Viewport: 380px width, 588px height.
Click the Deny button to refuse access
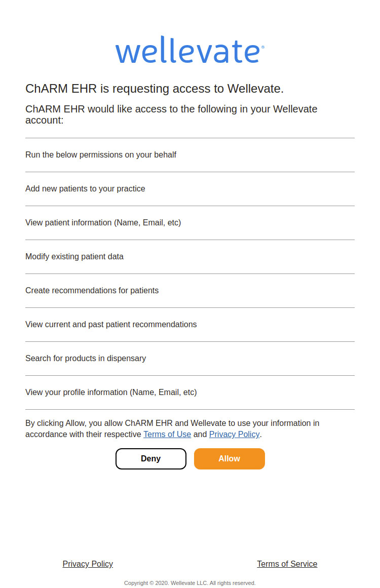click(x=150, y=458)
